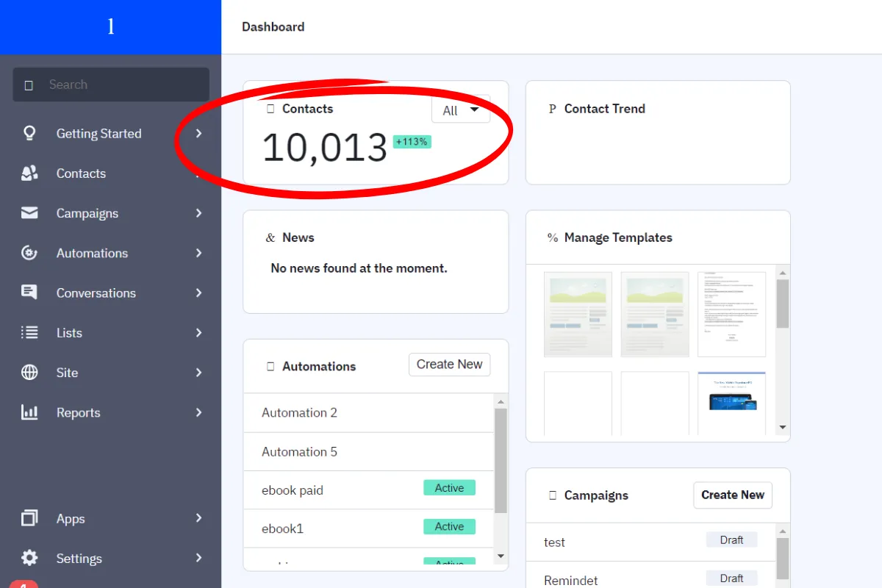
Task: Click the Getting Started lightbulb icon
Action: [x=29, y=134]
